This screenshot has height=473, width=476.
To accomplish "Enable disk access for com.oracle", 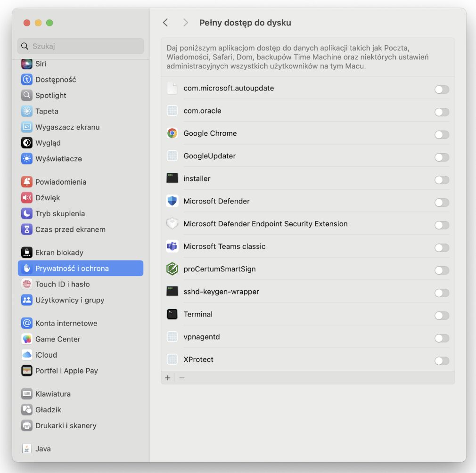I will click(442, 112).
